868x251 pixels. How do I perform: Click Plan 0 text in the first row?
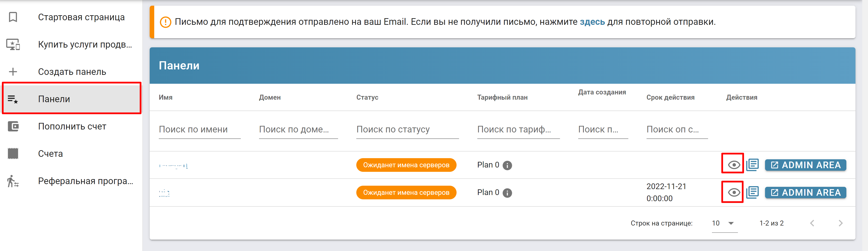[x=488, y=165]
